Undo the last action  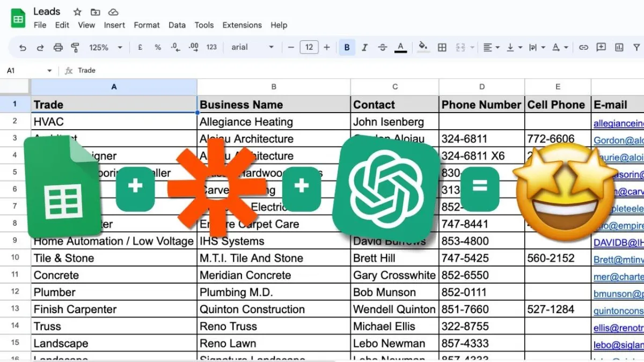point(23,47)
